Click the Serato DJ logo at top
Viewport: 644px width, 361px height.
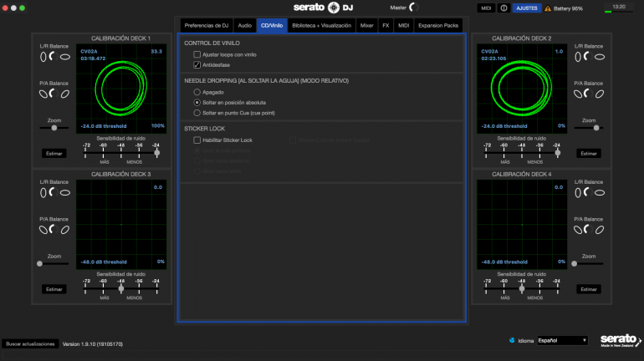[323, 8]
